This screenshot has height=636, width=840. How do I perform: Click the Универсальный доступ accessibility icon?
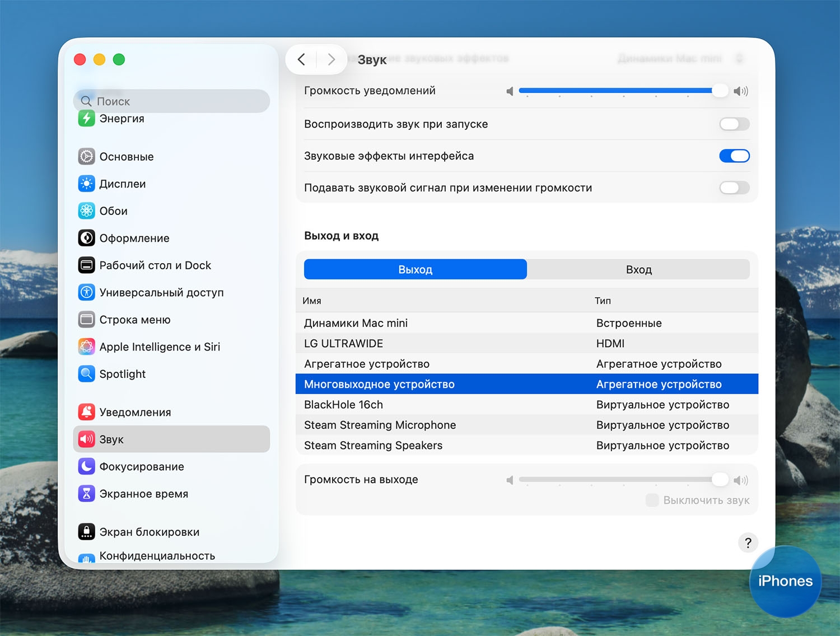tap(86, 292)
